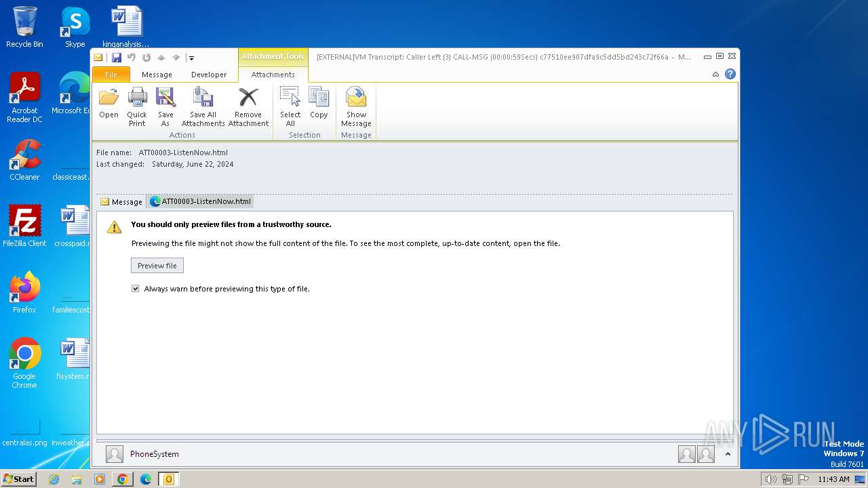Launch the Google Chrome desktop shortcut
The height and width of the screenshot is (488, 868).
pos(24,363)
